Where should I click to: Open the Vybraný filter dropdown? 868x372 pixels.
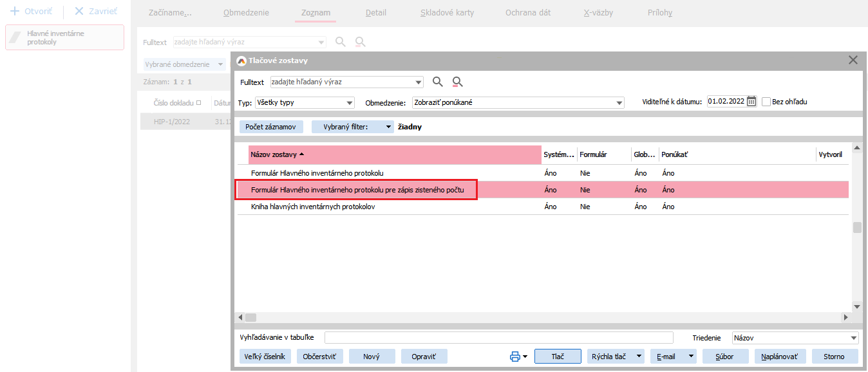[388, 127]
